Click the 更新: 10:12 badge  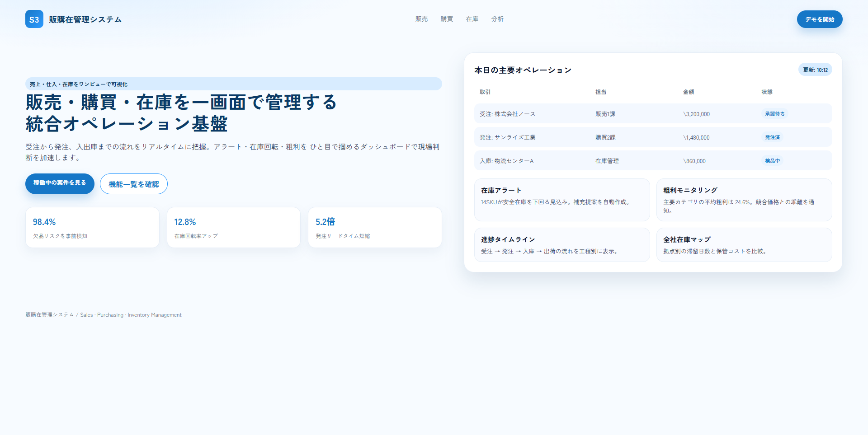815,70
